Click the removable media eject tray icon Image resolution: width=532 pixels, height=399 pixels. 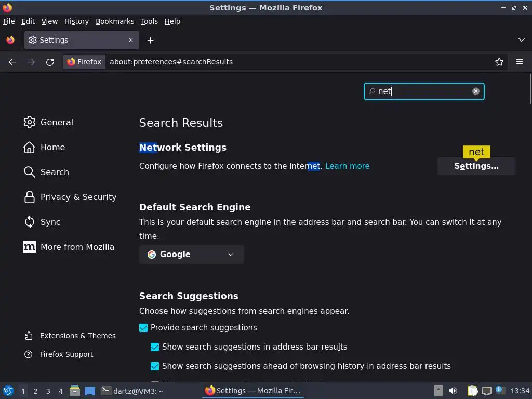pyautogui.click(x=438, y=391)
